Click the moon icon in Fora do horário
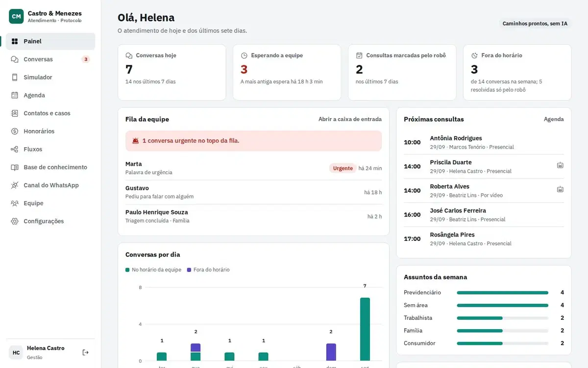The width and height of the screenshot is (588, 368). [474, 55]
